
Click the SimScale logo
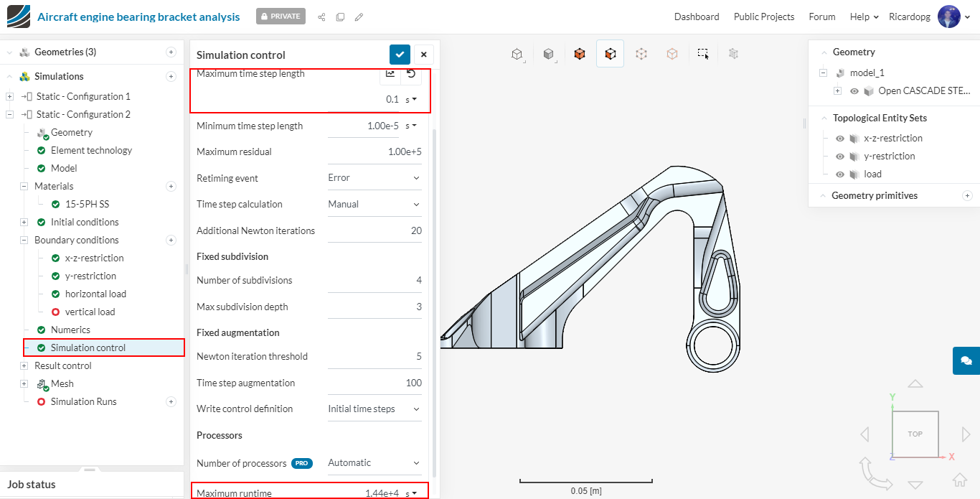(x=19, y=16)
